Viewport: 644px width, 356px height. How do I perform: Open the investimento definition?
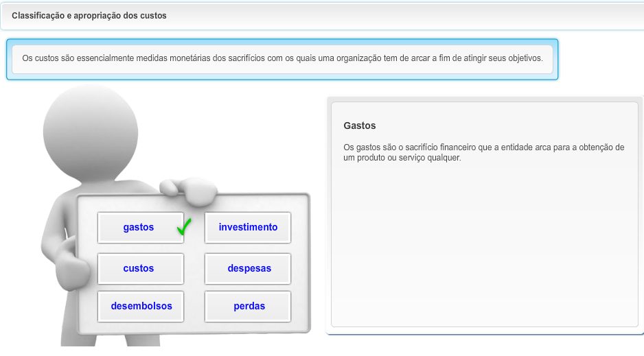coord(248,228)
